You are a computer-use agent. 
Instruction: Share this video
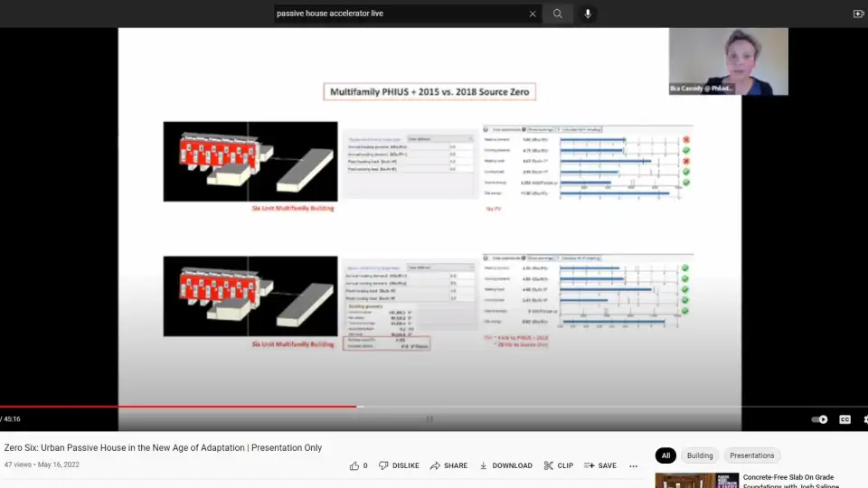point(448,465)
